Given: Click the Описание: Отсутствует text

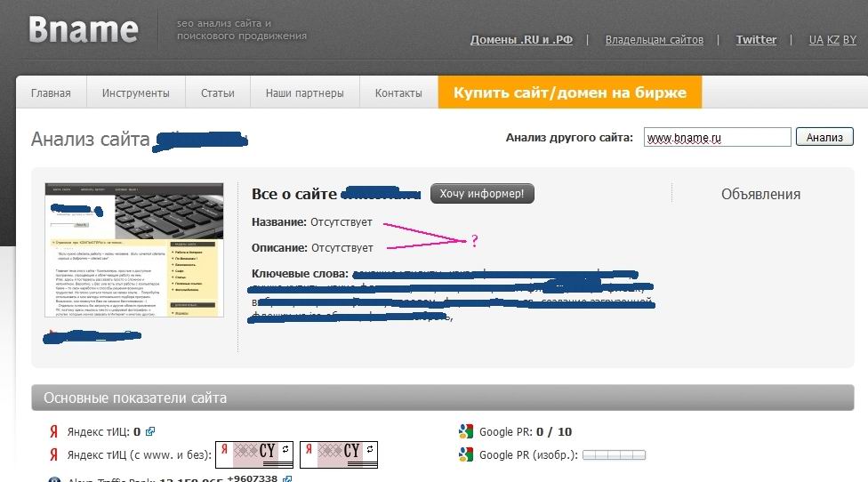Looking at the screenshot, I should 312,247.
